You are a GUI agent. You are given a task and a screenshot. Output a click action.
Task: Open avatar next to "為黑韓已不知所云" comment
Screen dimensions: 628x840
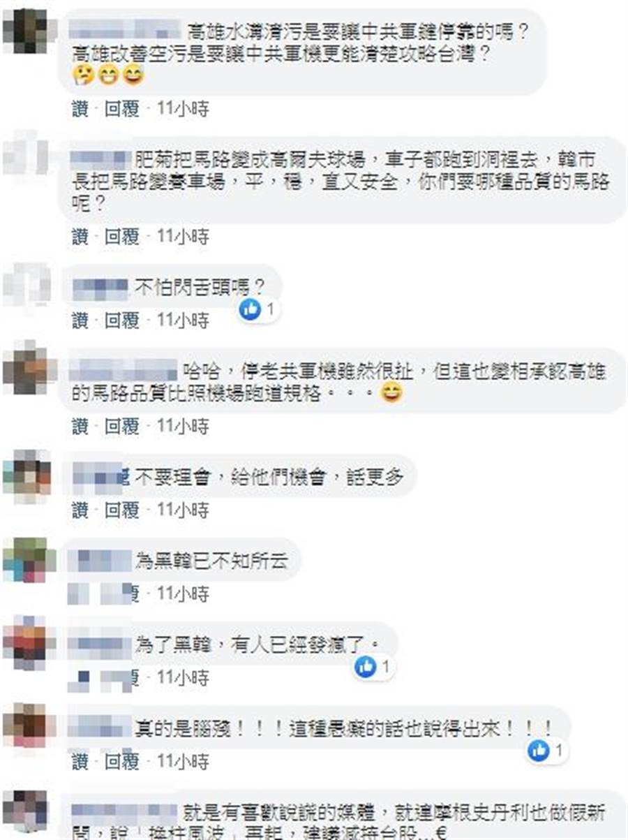[x=24, y=559]
